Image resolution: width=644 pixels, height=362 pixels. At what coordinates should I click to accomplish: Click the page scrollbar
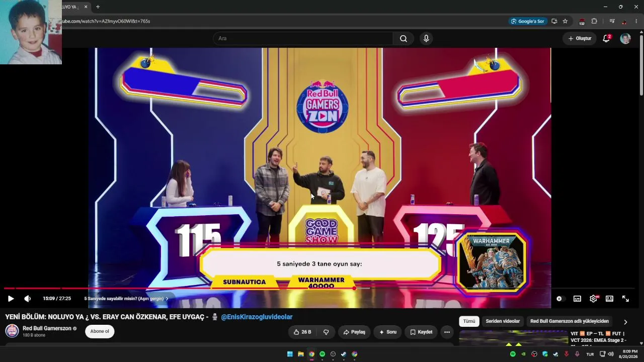pyautogui.click(x=641, y=65)
